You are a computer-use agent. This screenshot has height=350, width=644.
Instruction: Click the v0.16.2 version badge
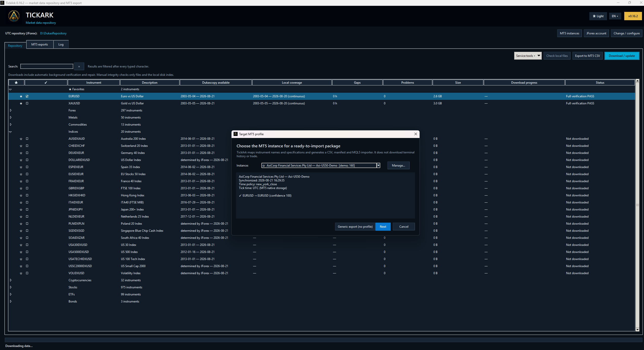(633, 16)
